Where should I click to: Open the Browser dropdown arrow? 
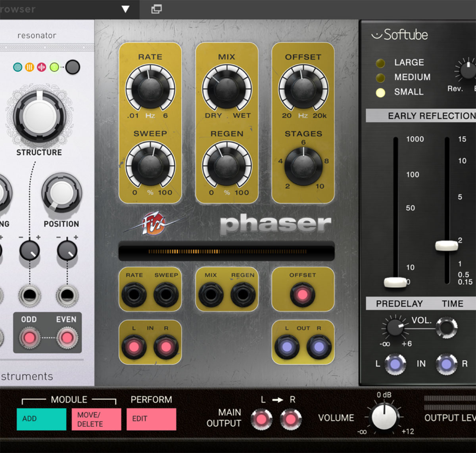[x=125, y=9]
